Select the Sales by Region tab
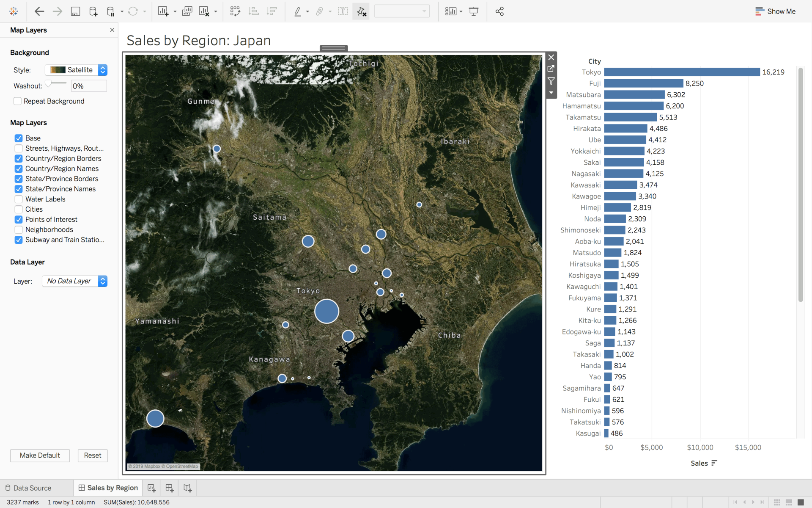812x508 pixels. point(108,488)
